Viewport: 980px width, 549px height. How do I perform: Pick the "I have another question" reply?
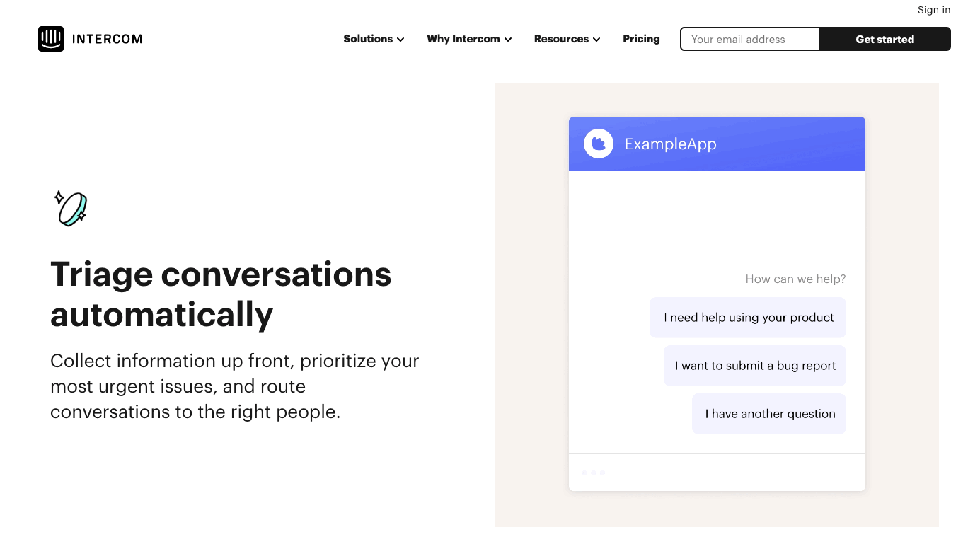(769, 414)
